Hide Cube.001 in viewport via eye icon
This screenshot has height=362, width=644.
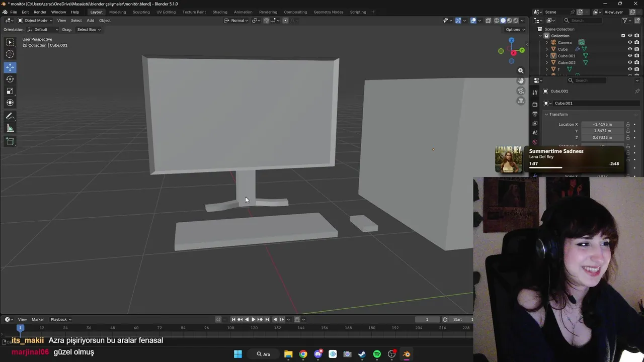click(x=630, y=56)
